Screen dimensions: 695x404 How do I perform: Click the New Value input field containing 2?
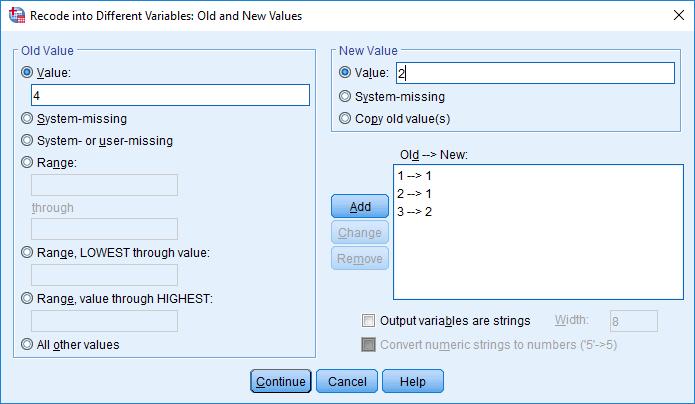point(535,73)
